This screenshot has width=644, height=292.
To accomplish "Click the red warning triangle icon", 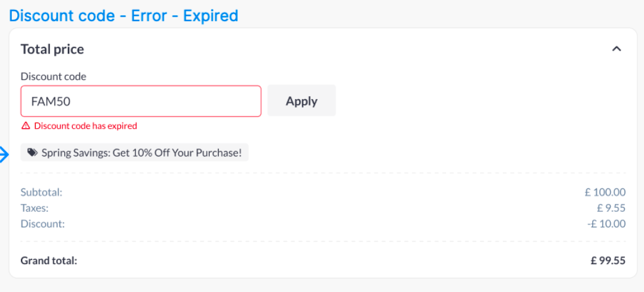I will point(25,126).
